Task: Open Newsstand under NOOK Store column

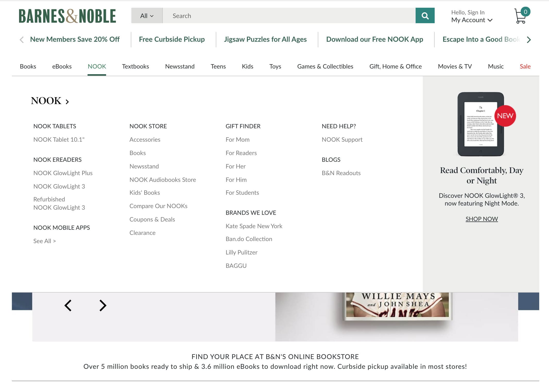Action: 144,166
